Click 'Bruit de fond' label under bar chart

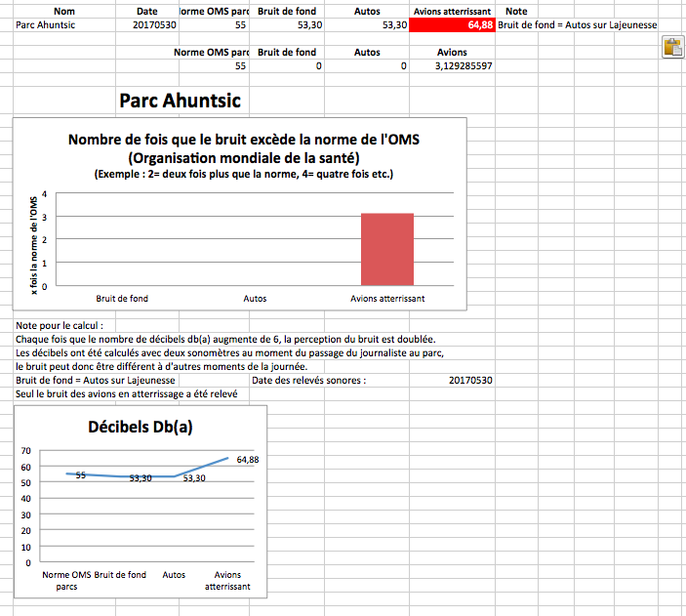[122, 299]
